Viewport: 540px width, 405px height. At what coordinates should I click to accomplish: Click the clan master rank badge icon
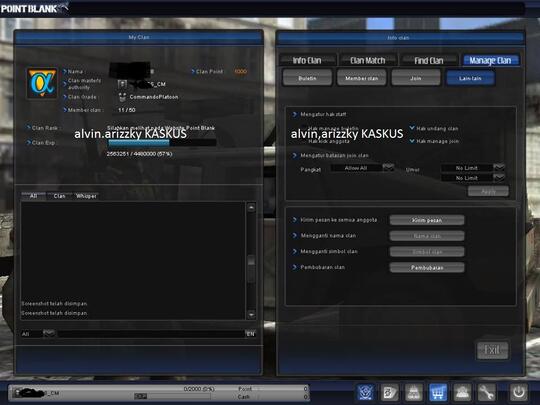[122, 84]
